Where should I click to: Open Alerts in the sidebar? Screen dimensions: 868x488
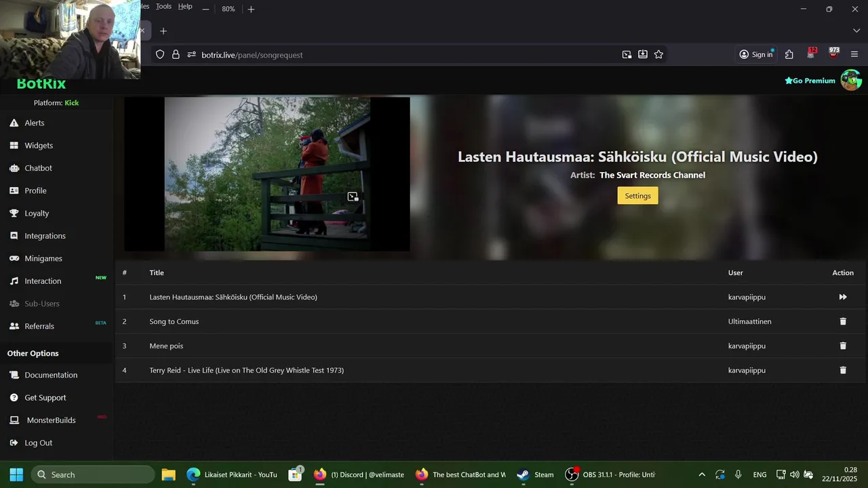click(x=35, y=123)
